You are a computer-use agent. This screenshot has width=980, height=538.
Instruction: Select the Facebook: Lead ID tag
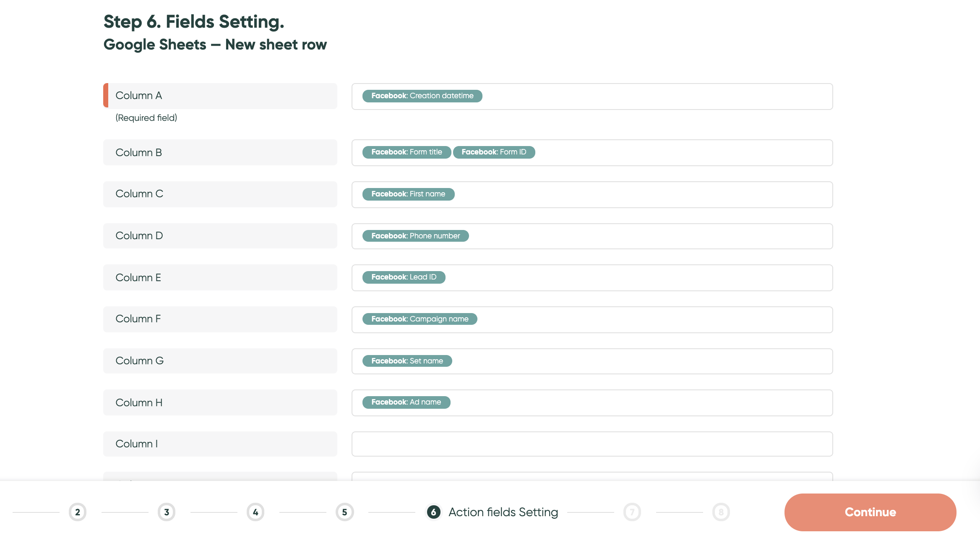coord(404,277)
